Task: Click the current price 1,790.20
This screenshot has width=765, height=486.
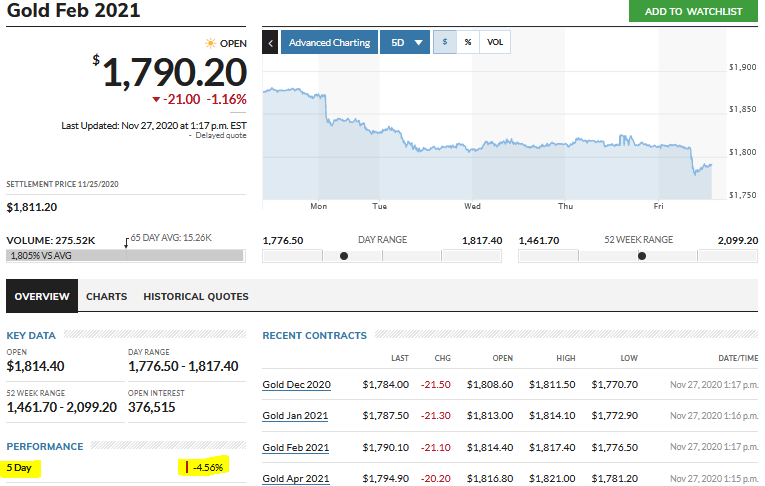Action: 174,73
